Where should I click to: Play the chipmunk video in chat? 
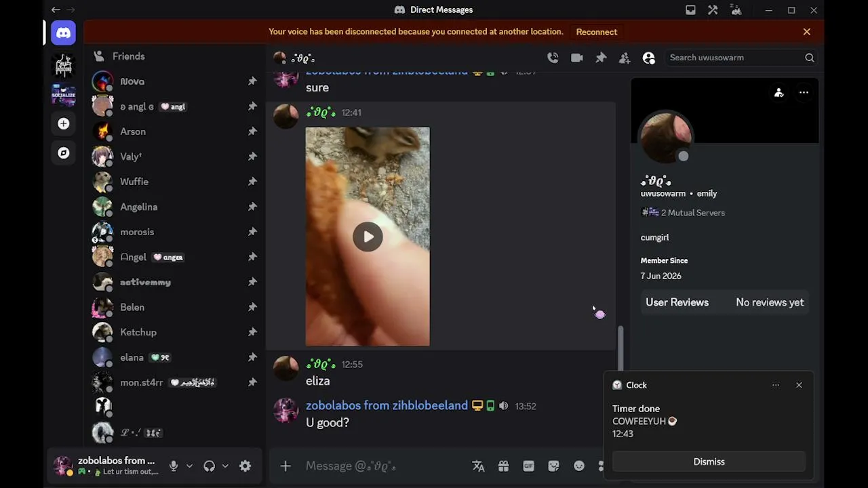pos(368,237)
